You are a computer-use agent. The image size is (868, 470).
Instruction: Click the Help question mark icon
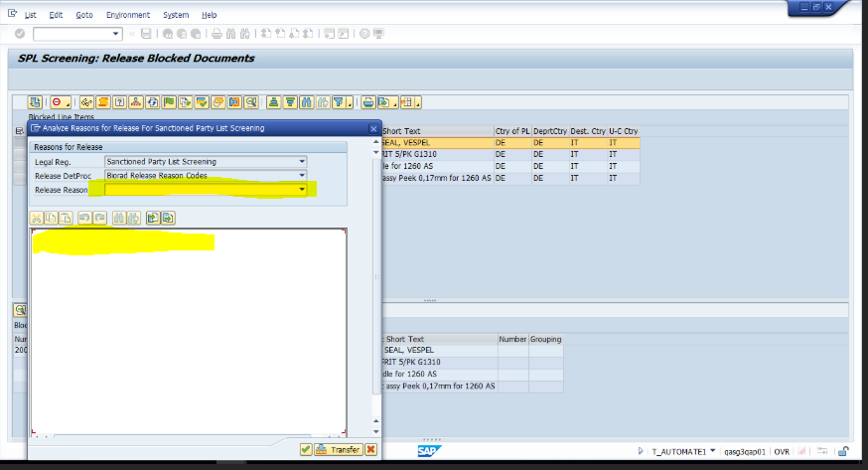click(x=364, y=34)
